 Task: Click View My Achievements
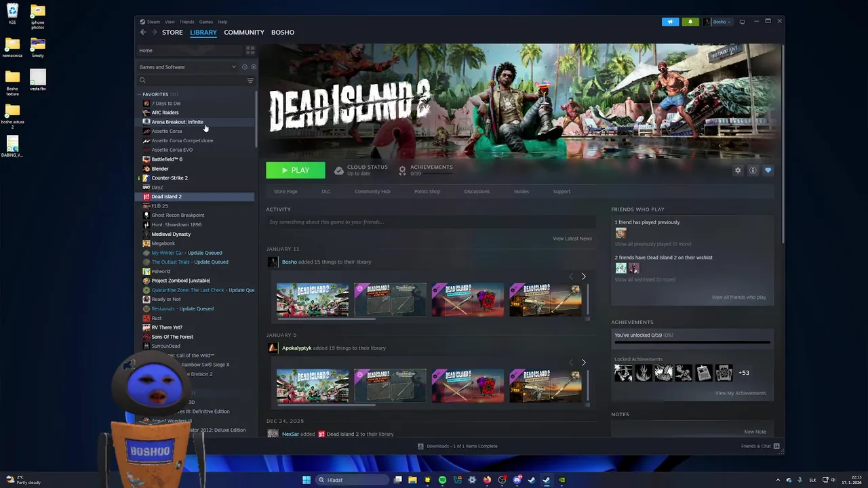point(741,393)
